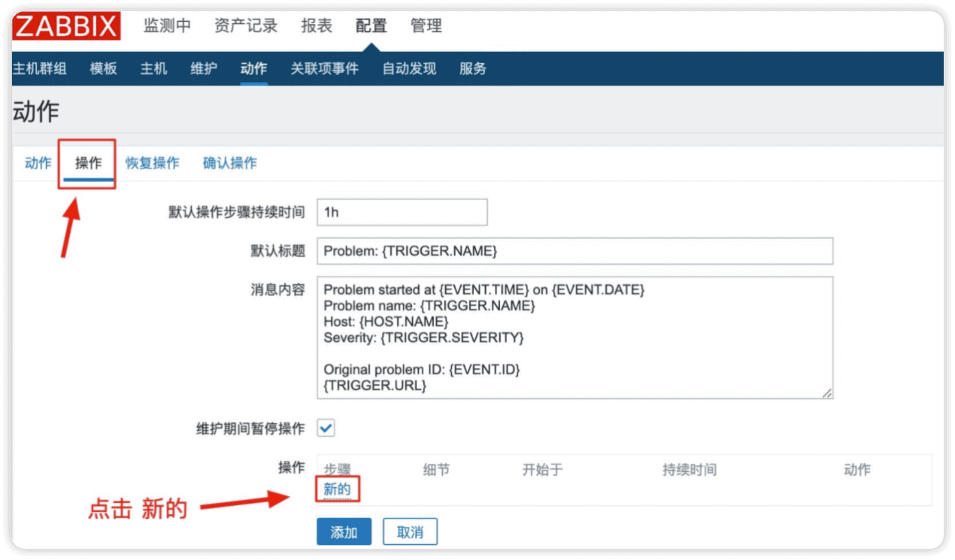Grab the message textarea resize handle

[827, 393]
